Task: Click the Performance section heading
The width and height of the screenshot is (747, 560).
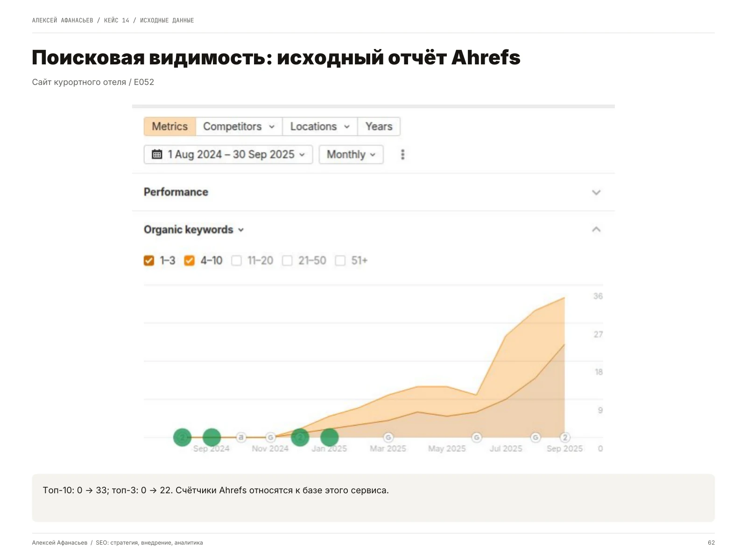Action: tap(176, 192)
